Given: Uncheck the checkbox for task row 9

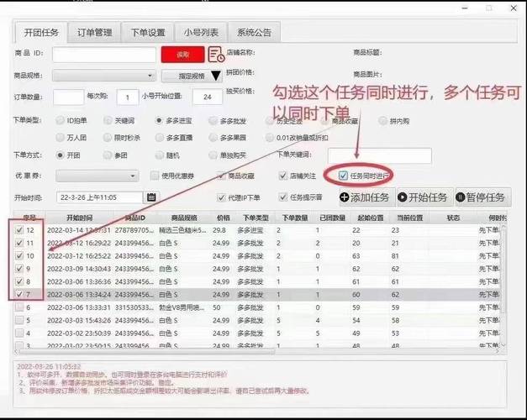Looking at the screenshot, I should click(19, 269).
